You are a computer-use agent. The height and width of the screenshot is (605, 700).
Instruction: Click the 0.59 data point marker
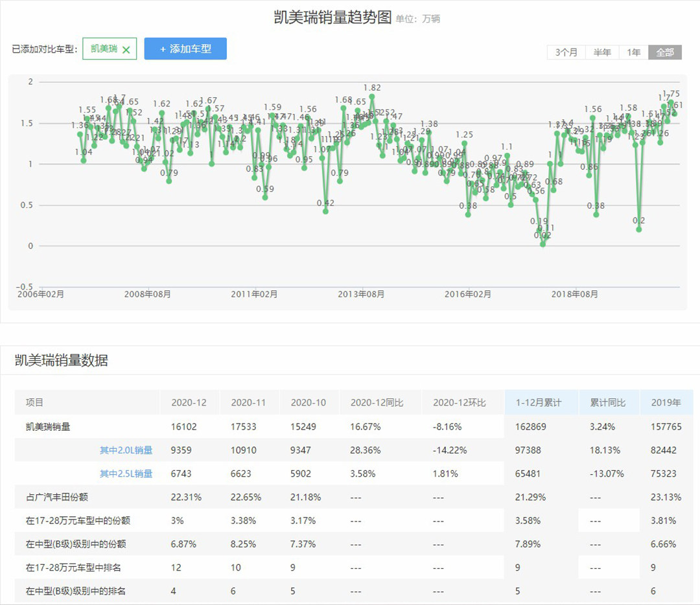click(x=265, y=197)
